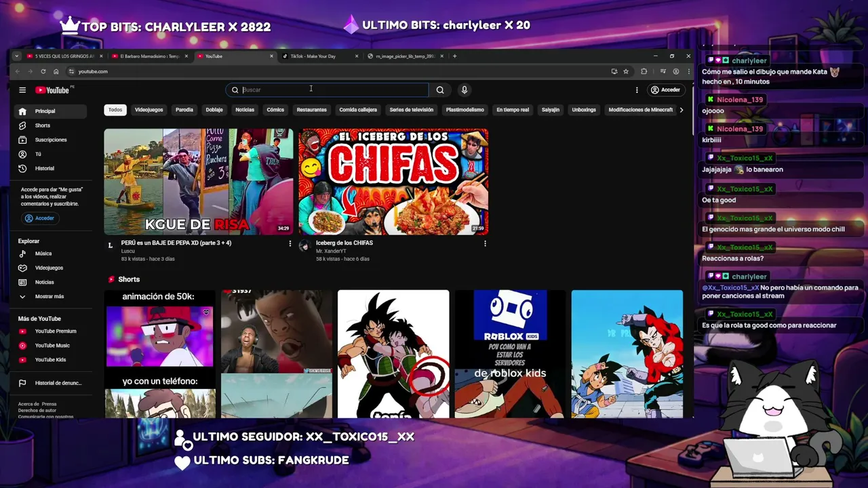
Task: Click the sidebar Acceder sign-in button
Action: pyautogui.click(x=39, y=218)
